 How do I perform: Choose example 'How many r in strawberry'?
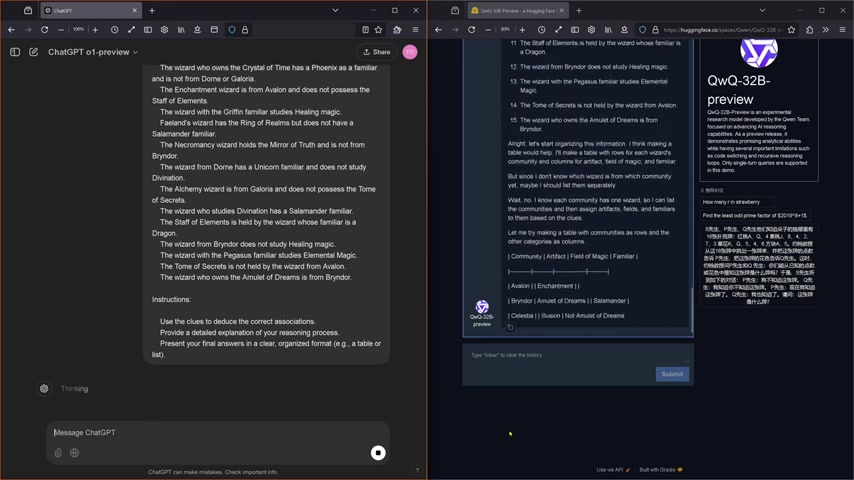[737, 202]
